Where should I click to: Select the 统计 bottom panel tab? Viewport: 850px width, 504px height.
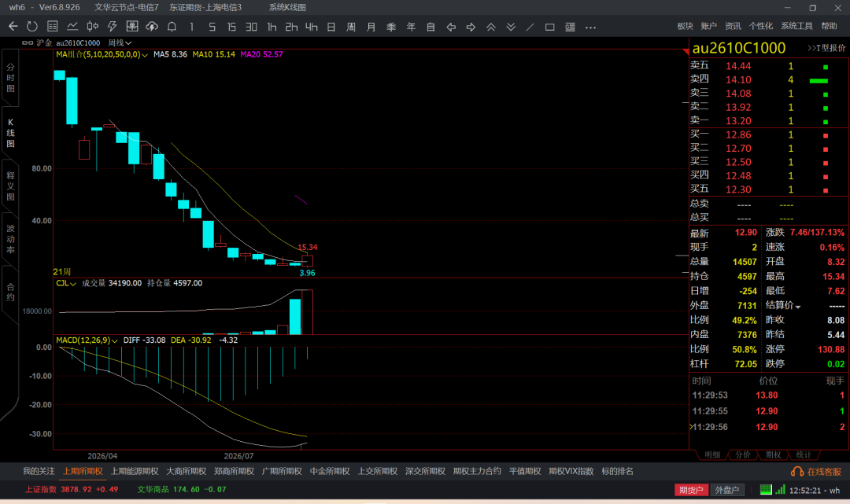pos(804,454)
